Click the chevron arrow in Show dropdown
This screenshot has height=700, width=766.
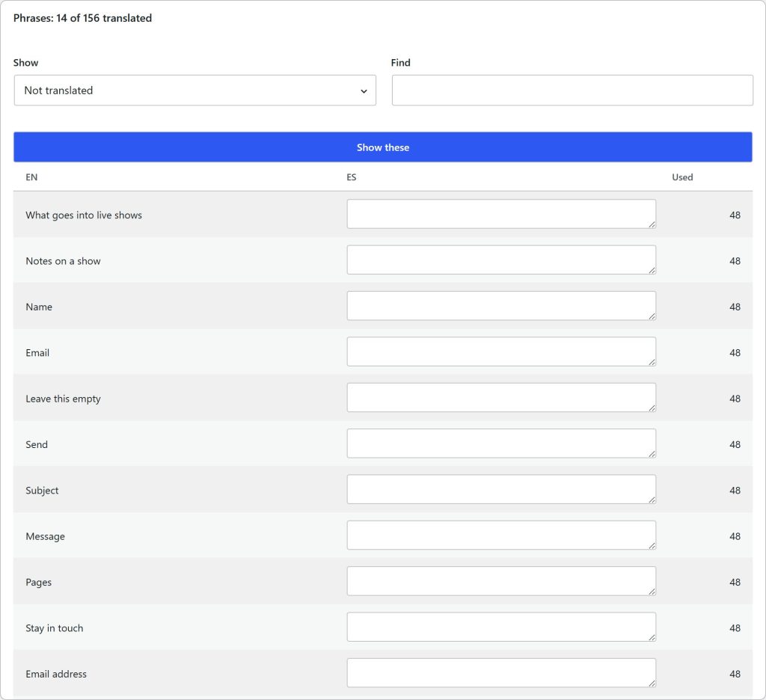[x=364, y=91]
